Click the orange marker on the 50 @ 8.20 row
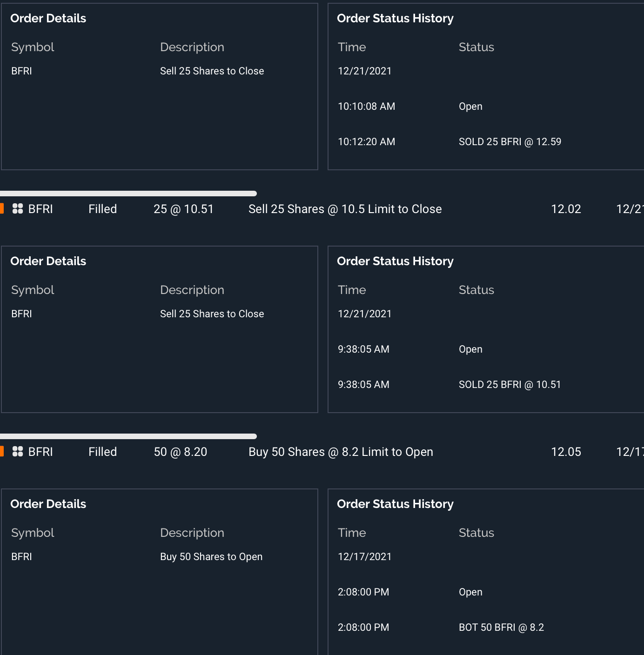The height and width of the screenshot is (655, 644). coord(2,452)
